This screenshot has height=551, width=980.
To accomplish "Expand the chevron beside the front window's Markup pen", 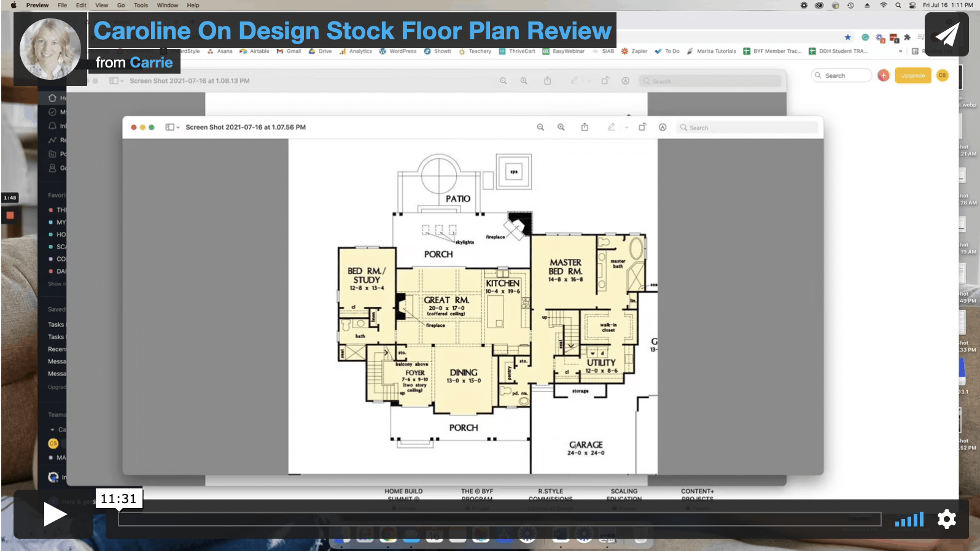I will point(626,128).
